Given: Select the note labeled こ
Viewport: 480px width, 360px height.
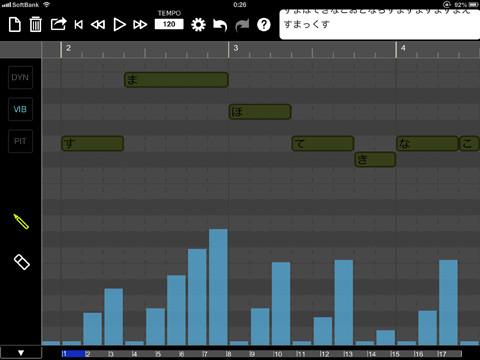Looking at the screenshot, I should (469, 144).
